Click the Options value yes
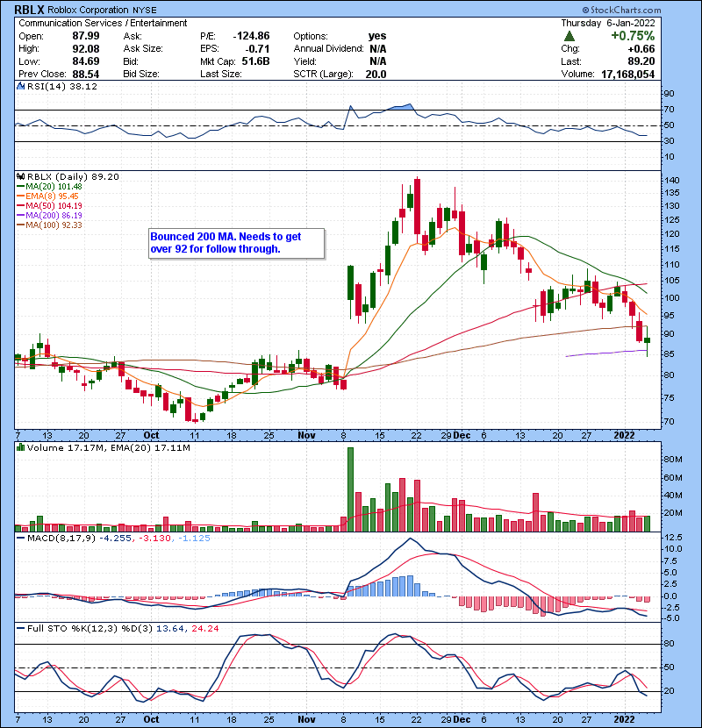Viewport: 702px width, 728px height. pos(377,36)
